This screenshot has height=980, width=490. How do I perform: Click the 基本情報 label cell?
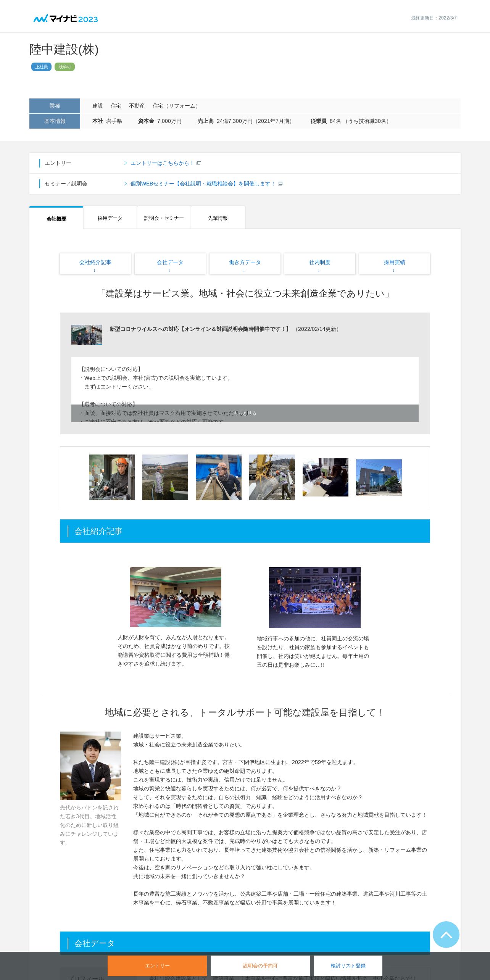(x=55, y=121)
